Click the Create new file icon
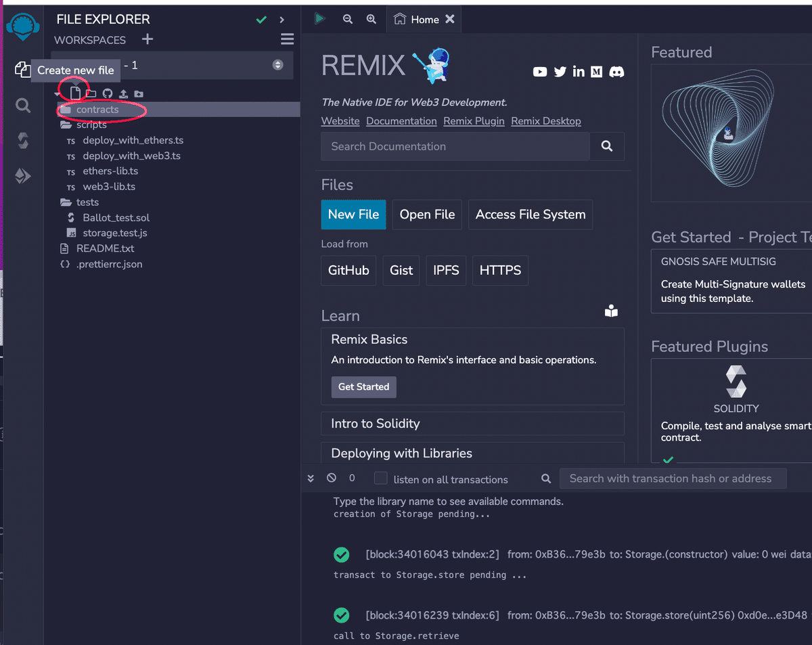 click(76, 93)
